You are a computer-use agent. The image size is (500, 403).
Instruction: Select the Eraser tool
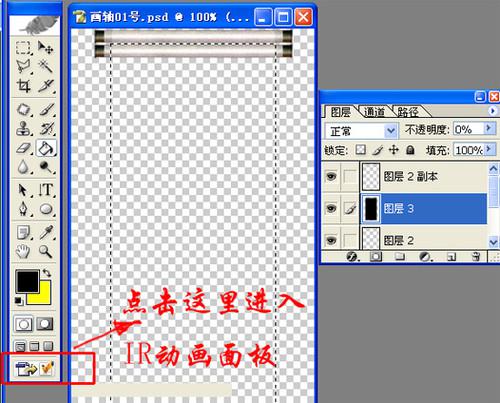pyautogui.click(x=23, y=148)
